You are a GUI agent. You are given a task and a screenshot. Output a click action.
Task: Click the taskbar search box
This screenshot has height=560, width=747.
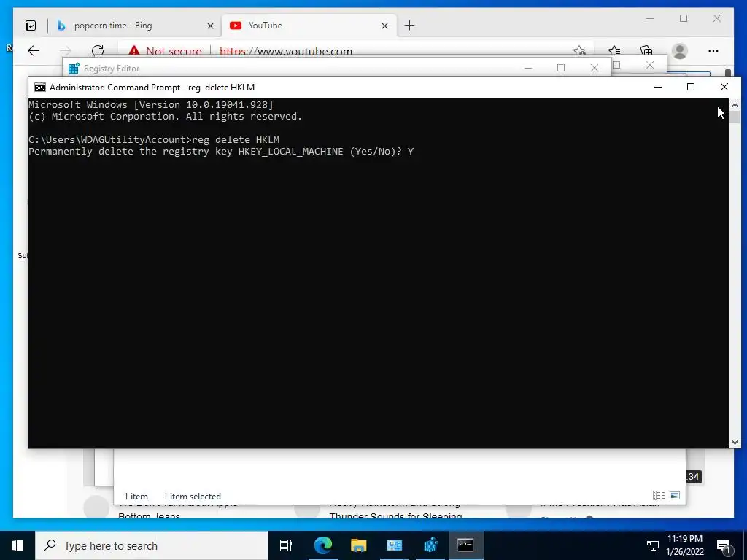pos(152,545)
